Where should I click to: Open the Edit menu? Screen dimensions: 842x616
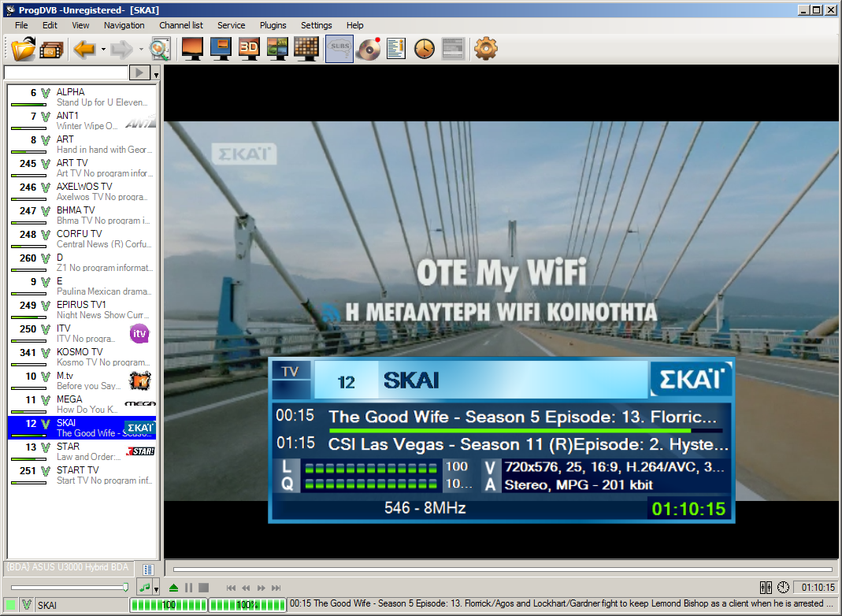[50, 25]
